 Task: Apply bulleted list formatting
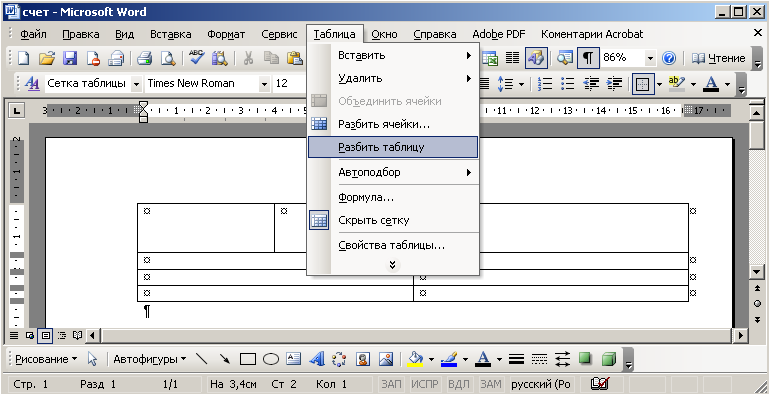coord(567,83)
